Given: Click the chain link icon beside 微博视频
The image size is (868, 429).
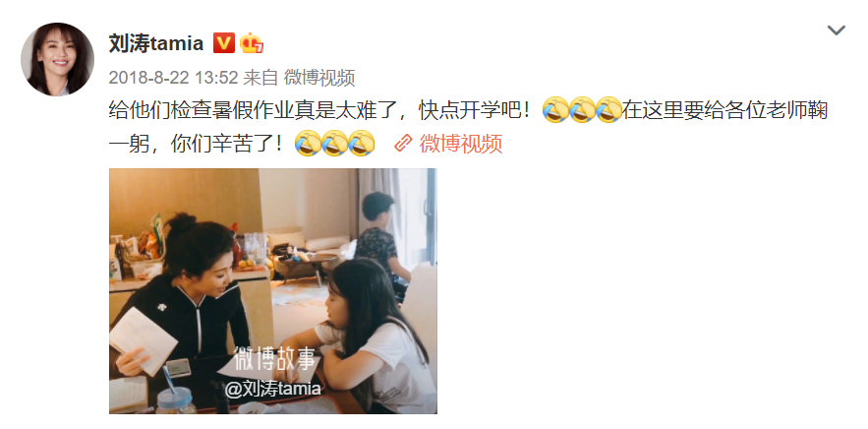Looking at the screenshot, I should tap(403, 143).
